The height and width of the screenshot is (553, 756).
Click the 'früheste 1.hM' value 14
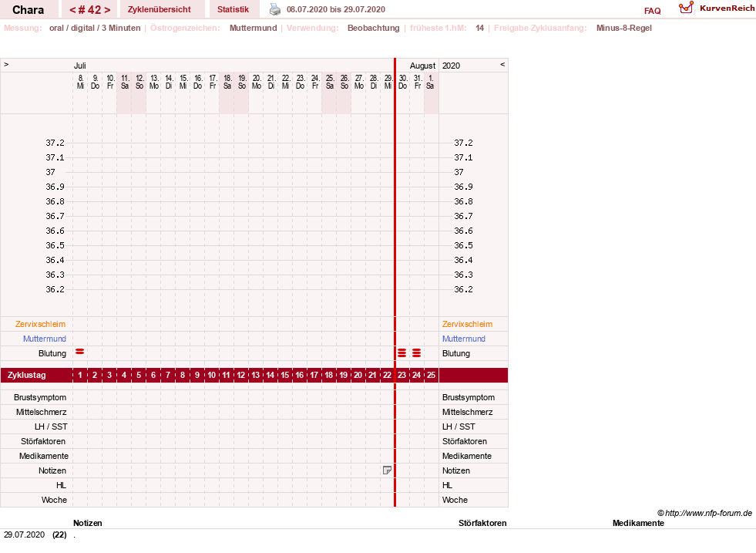tap(480, 28)
